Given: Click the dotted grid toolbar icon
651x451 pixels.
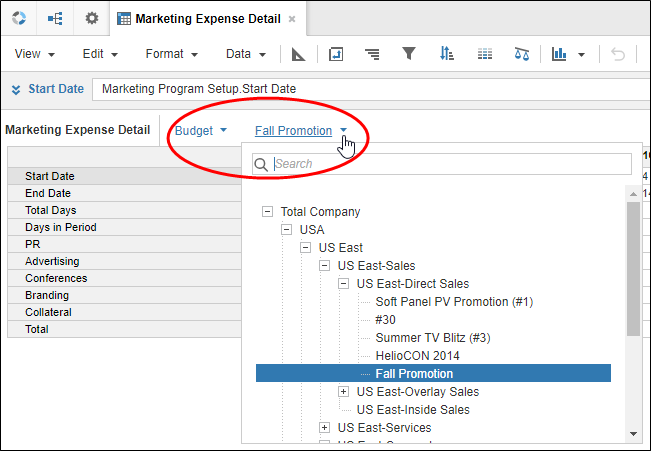Looking at the screenshot, I should pyautogui.click(x=485, y=54).
